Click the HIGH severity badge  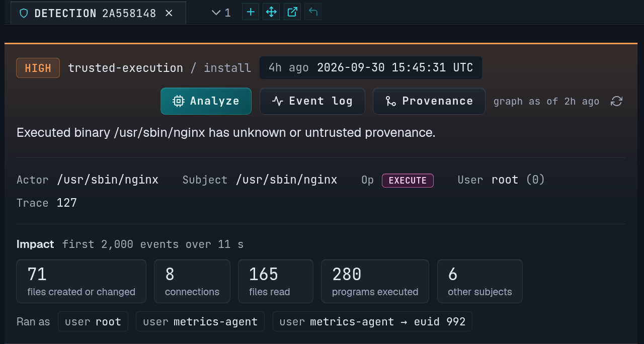(x=38, y=68)
